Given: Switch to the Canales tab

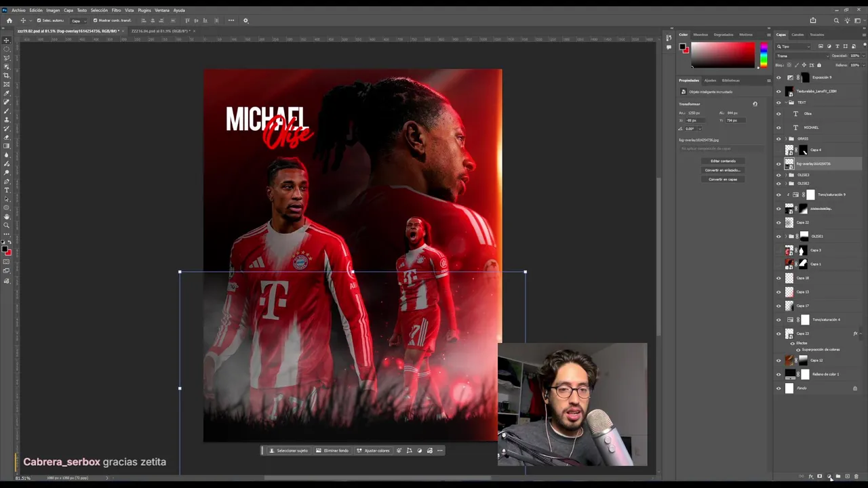Looking at the screenshot, I should [x=797, y=35].
